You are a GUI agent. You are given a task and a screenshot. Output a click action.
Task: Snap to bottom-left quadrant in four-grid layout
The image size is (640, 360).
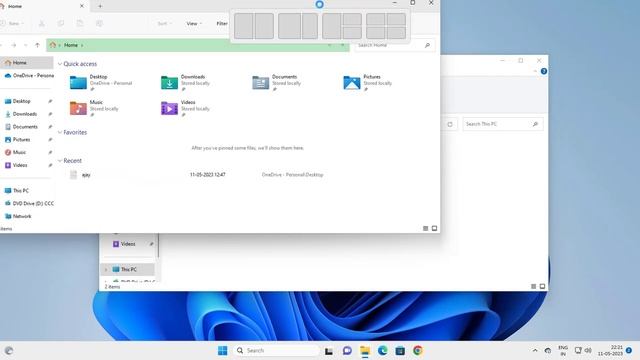point(376,33)
